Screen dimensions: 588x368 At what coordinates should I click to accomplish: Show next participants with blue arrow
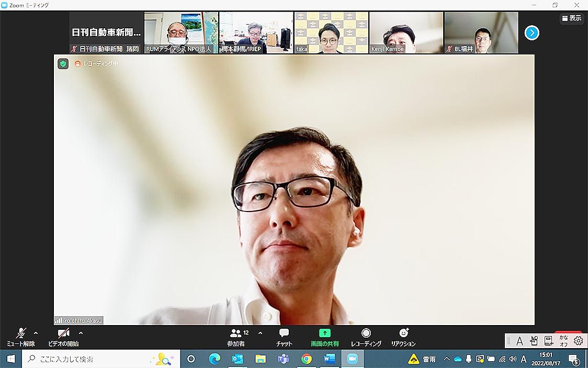[x=532, y=33]
